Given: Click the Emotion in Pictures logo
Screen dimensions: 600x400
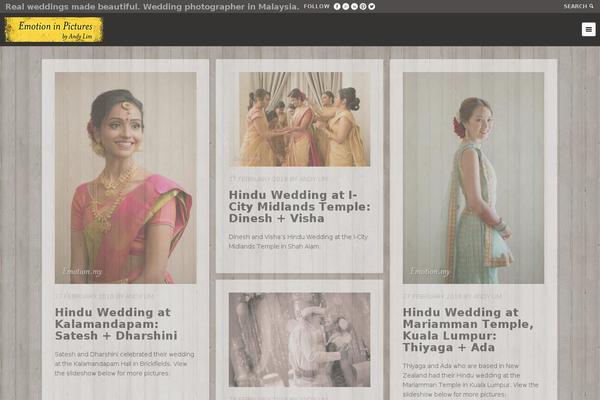Looking at the screenshot, I should [x=54, y=29].
